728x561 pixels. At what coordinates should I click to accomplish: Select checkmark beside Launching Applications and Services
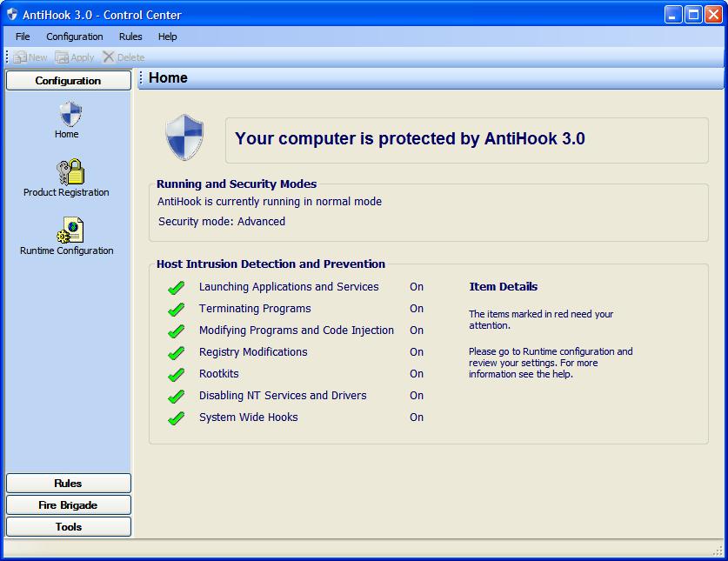[176, 288]
